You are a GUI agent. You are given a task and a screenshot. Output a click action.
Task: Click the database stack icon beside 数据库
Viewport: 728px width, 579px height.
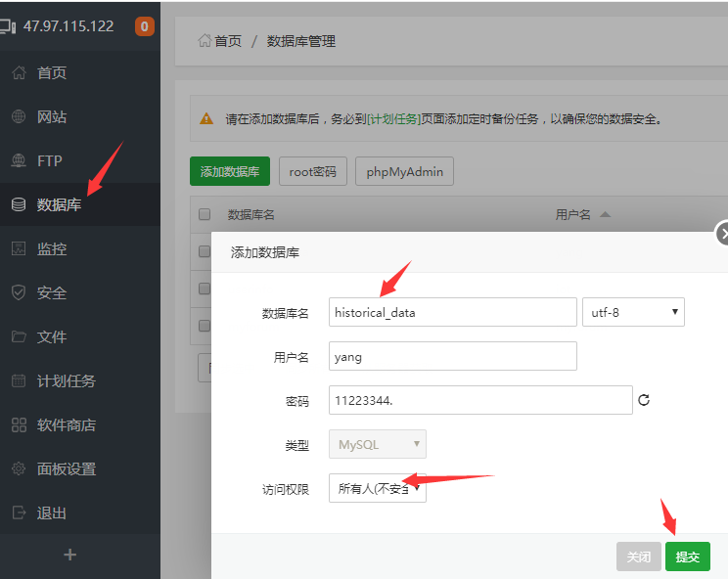coord(19,204)
